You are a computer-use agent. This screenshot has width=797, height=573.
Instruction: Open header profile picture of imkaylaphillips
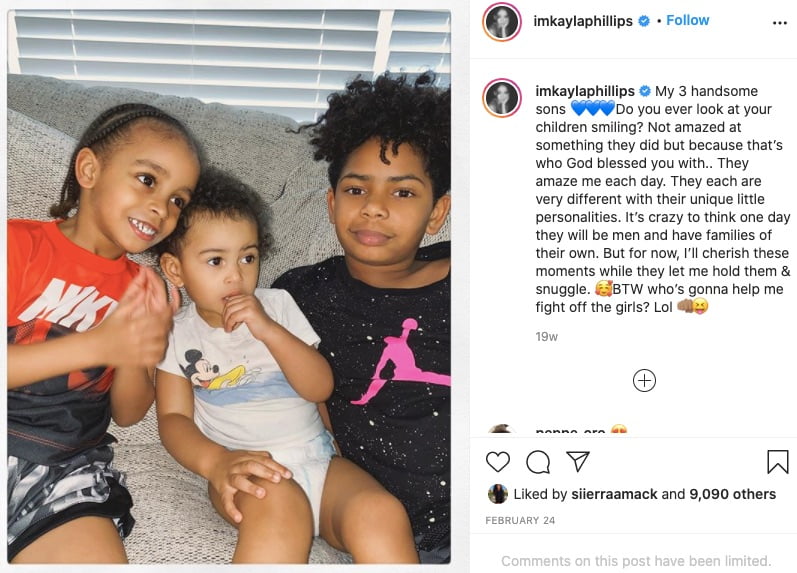coord(502,22)
